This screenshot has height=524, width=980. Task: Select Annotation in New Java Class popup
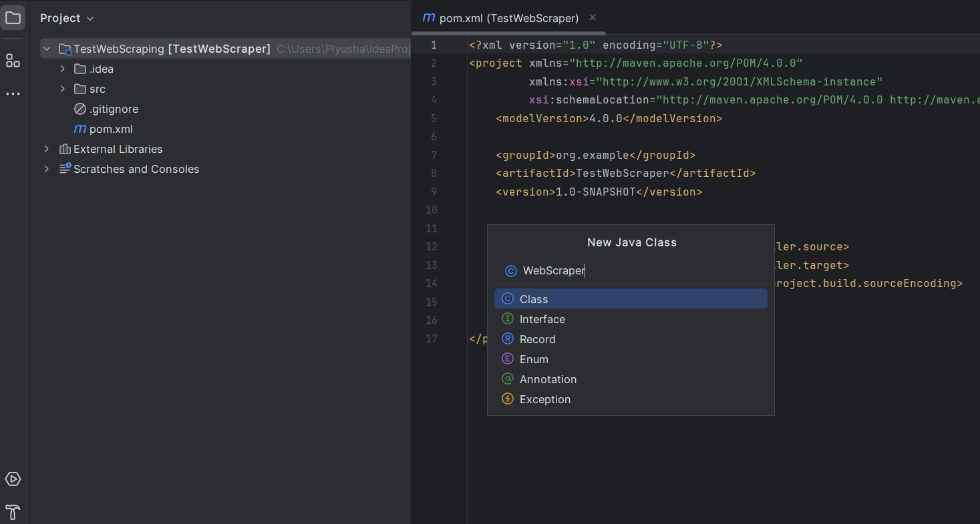pos(631,379)
